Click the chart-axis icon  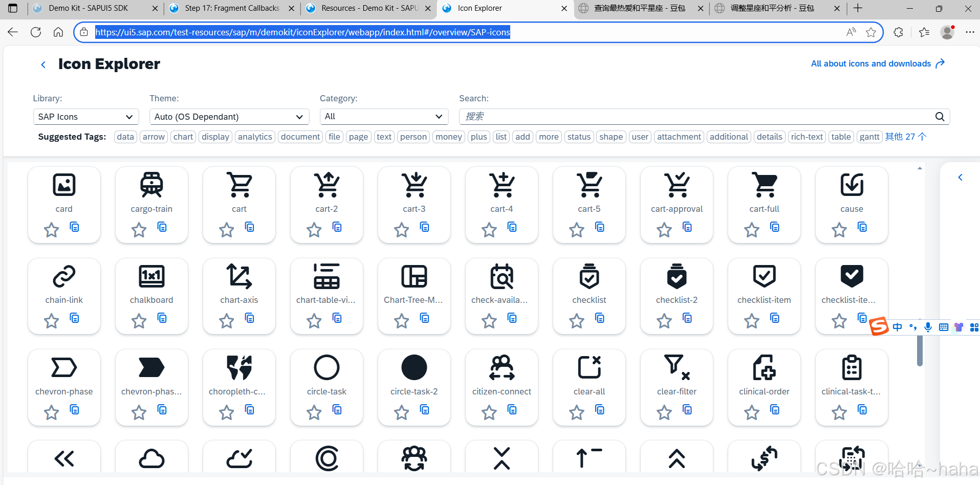239,276
